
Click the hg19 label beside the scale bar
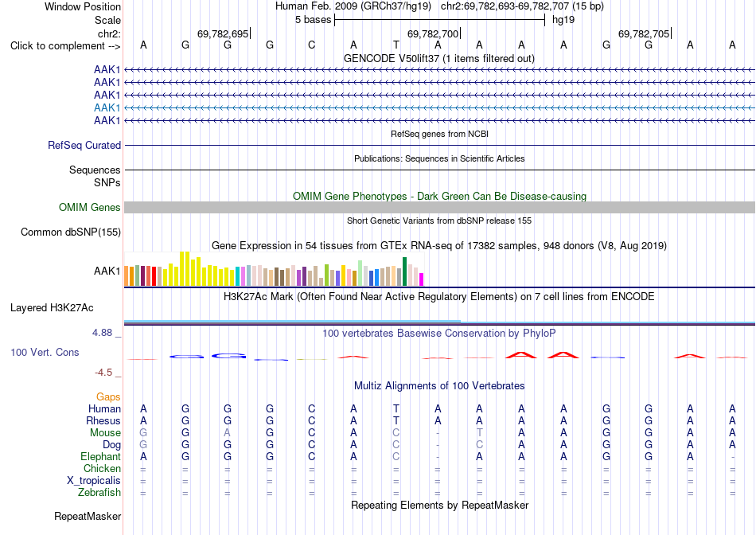click(563, 20)
